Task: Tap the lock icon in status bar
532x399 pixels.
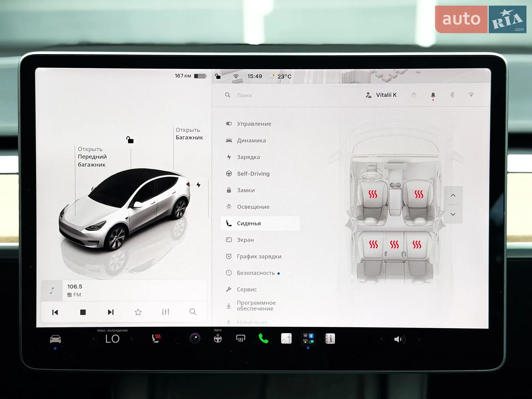Action: pyautogui.click(x=218, y=76)
